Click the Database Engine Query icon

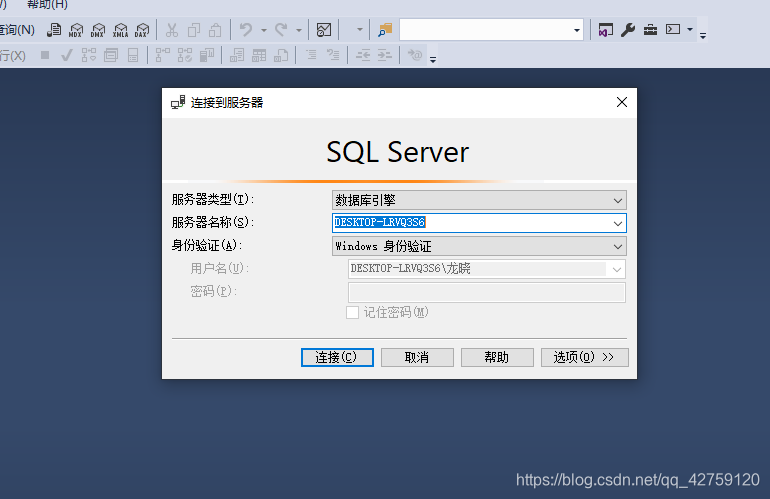(x=54, y=30)
